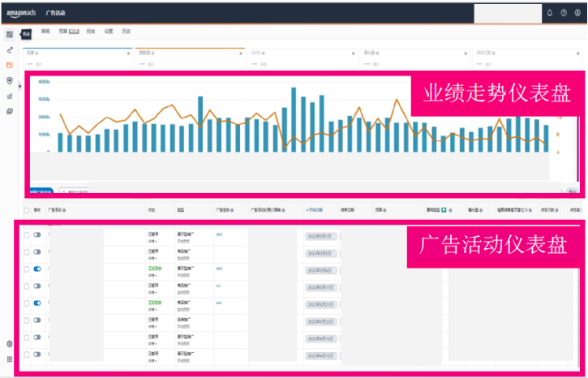Open the user account profile icon
Viewport: 588px width, 378px height.
click(x=577, y=13)
